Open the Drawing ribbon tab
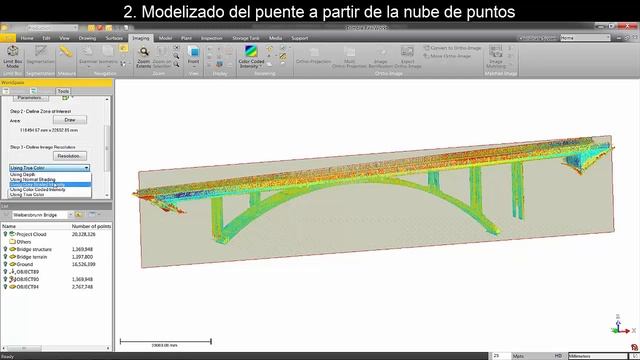Screen dimensions: 640x360 (87, 38)
